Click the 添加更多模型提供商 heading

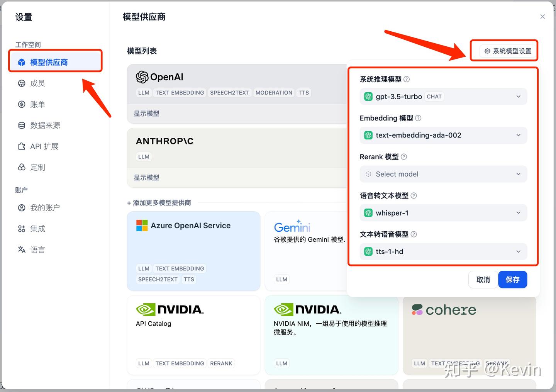pos(159,203)
